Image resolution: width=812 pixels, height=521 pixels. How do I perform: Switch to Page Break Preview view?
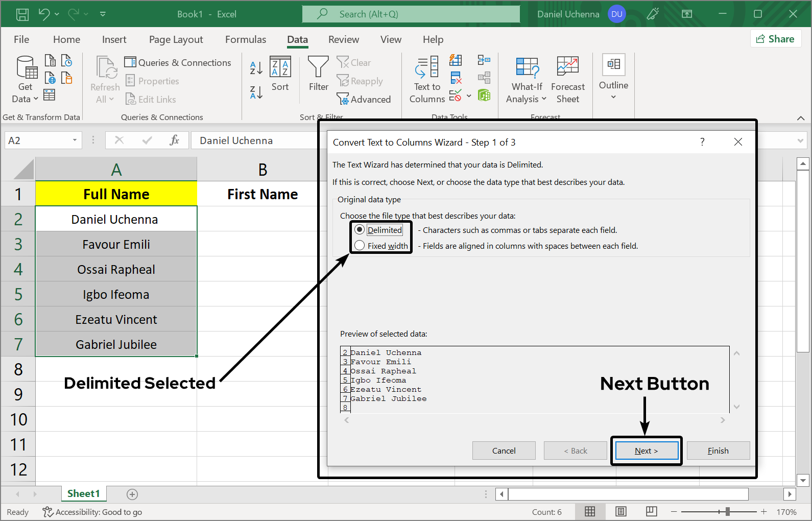click(651, 511)
